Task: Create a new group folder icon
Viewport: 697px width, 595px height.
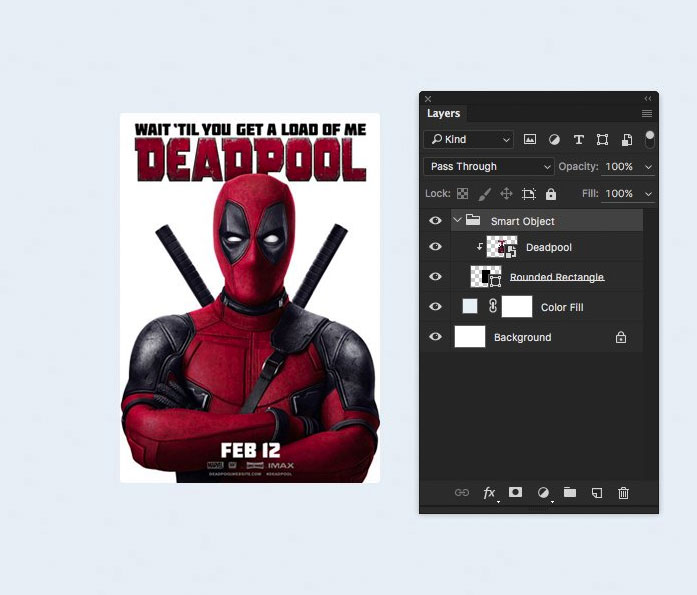Action: point(569,492)
